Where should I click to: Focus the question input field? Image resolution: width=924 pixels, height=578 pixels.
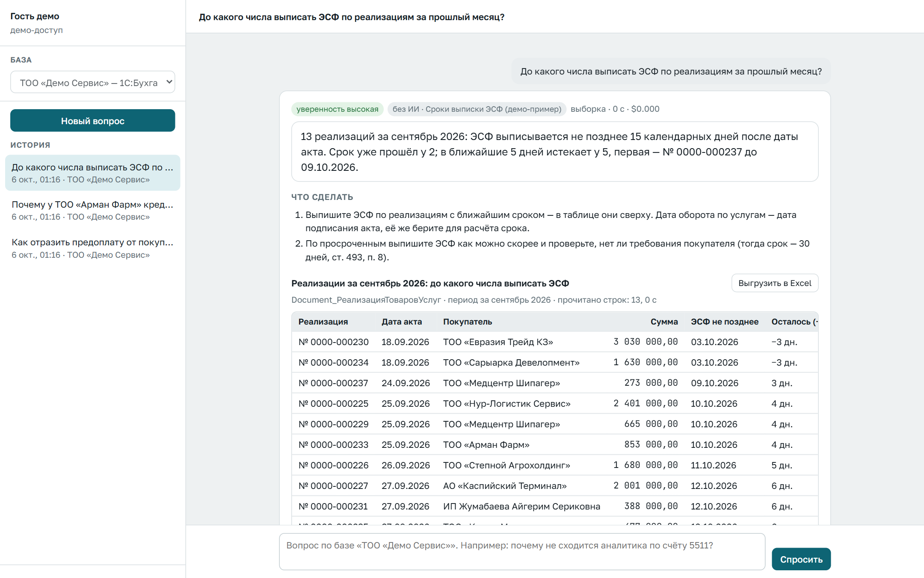coord(522,551)
